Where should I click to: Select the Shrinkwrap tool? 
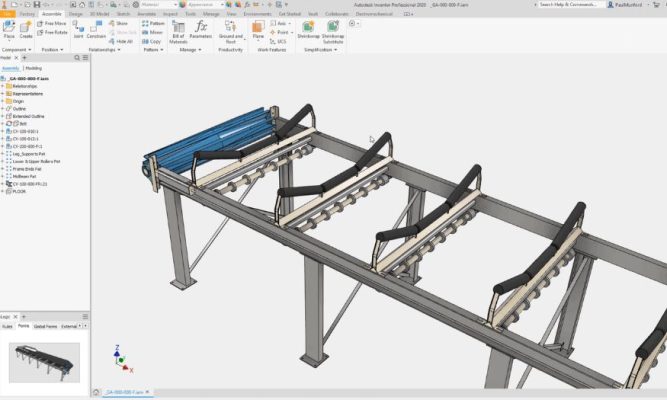[308, 28]
